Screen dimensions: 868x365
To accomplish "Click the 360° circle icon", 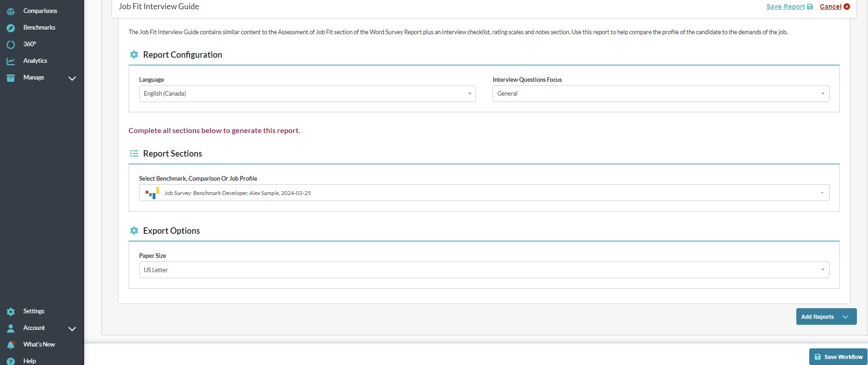I will [11, 45].
